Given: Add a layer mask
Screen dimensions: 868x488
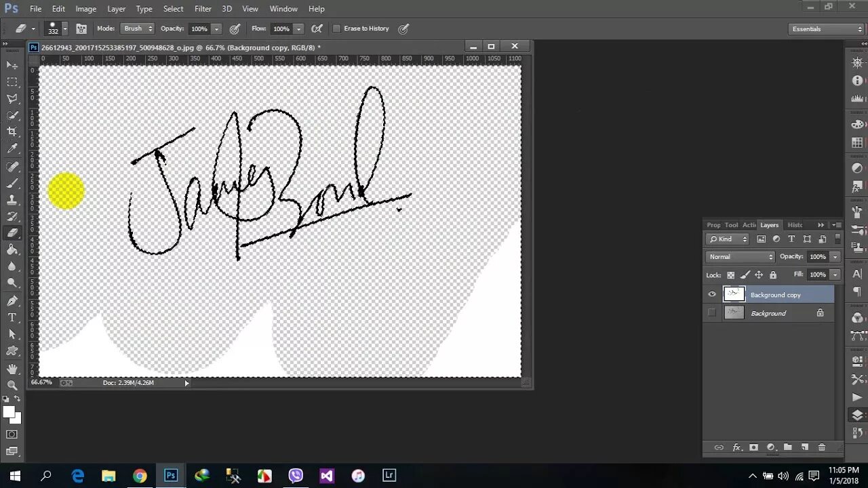Looking at the screenshot, I should 753,447.
